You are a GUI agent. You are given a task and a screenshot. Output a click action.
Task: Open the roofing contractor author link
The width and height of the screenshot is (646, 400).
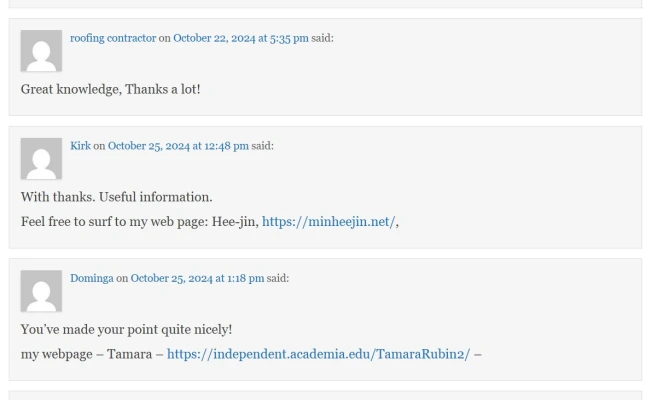(x=113, y=38)
